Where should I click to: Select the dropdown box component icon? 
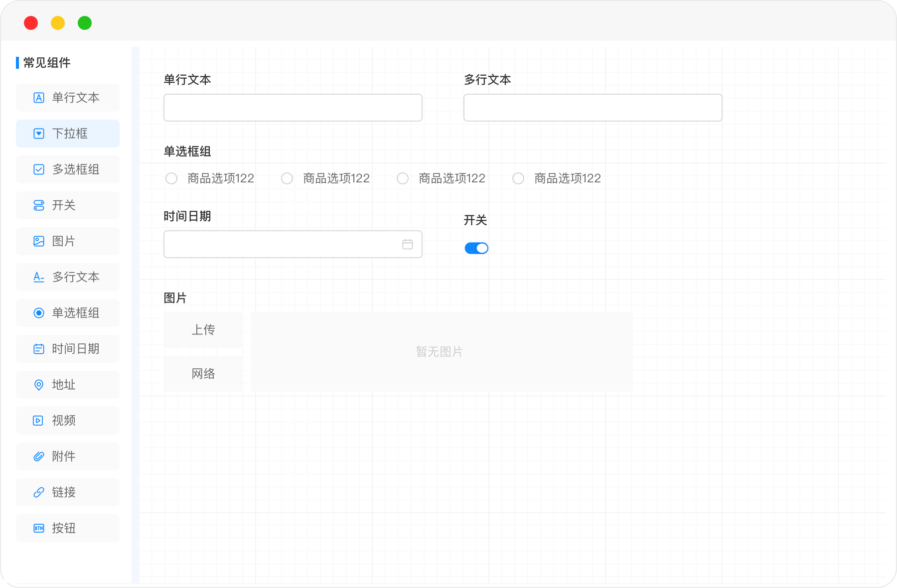pyautogui.click(x=39, y=134)
